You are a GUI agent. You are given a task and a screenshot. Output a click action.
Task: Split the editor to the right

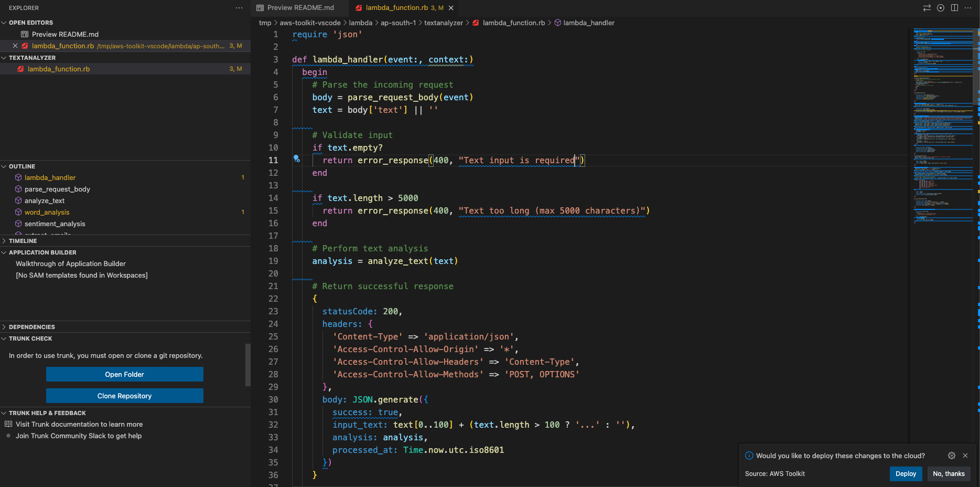point(954,8)
